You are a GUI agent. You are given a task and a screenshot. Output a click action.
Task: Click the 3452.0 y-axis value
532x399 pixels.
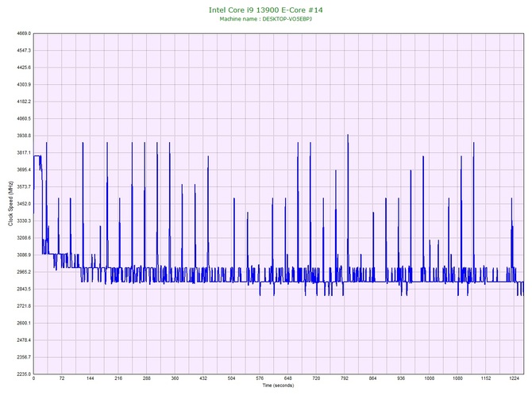tap(24, 204)
